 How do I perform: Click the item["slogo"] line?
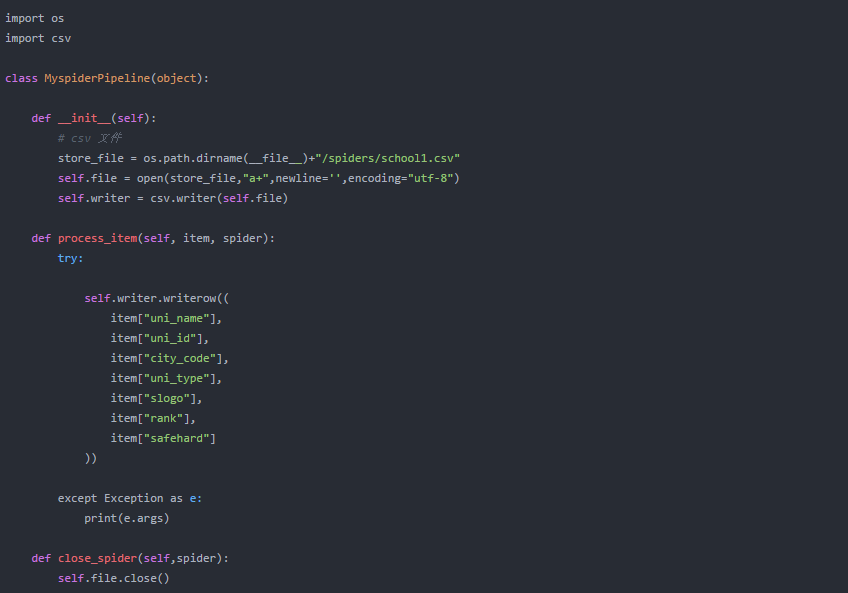pyautogui.click(x=156, y=399)
